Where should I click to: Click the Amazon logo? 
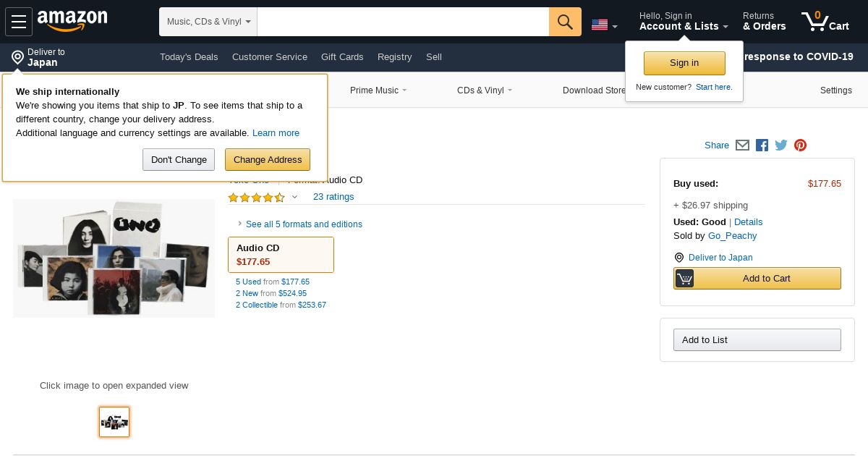coord(72,21)
